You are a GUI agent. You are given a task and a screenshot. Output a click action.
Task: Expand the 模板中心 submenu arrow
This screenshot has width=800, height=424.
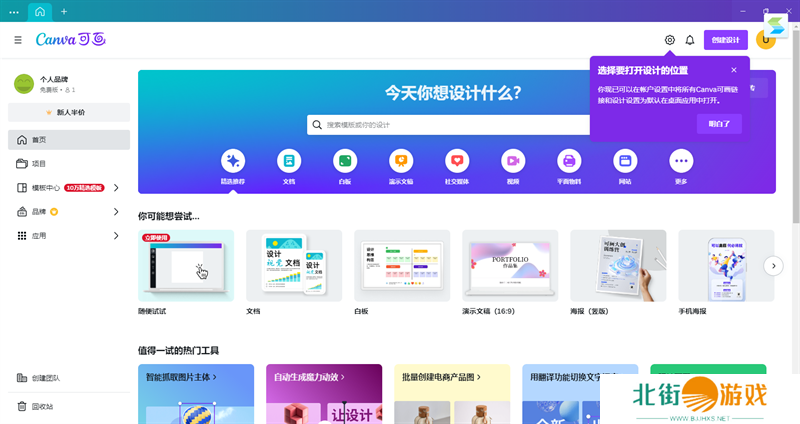116,188
